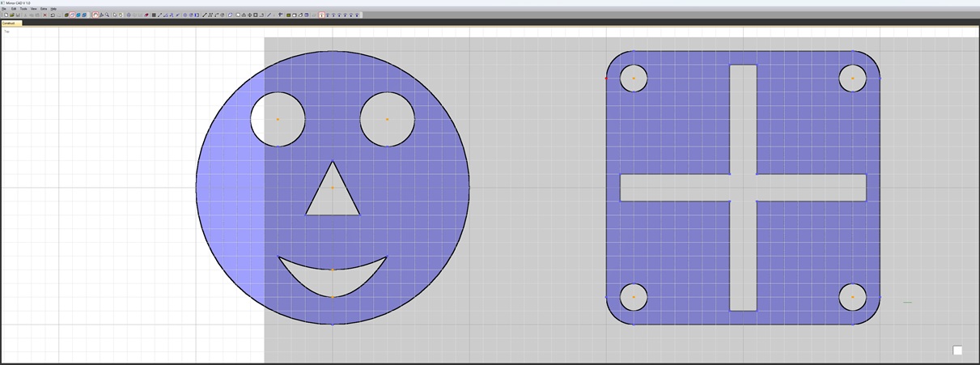
Task: Click the Undo arrow icon
Action: coord(53,15)
